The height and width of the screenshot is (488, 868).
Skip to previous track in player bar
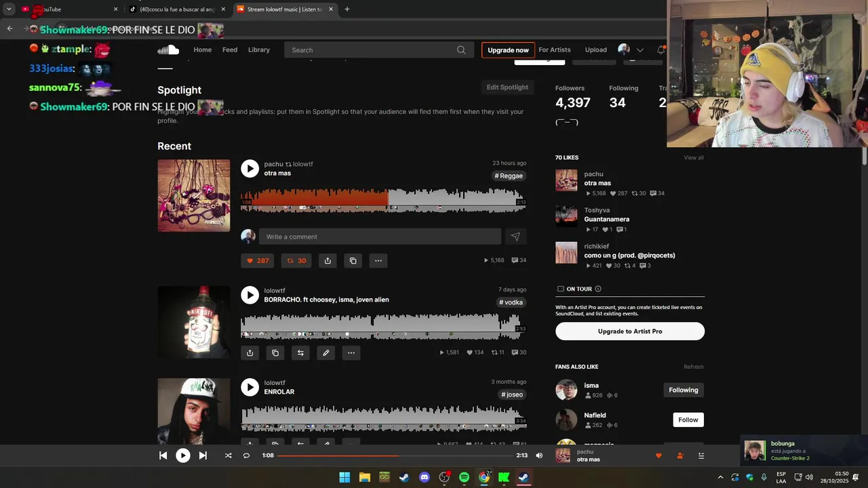[163, 455]
